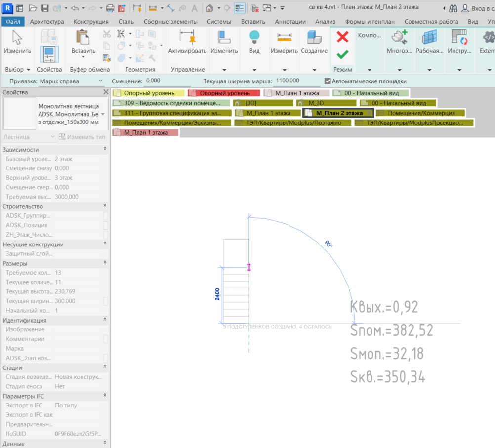Click the red PDF export icon
This screenshot has height=448, width=495.
(122, 8)
